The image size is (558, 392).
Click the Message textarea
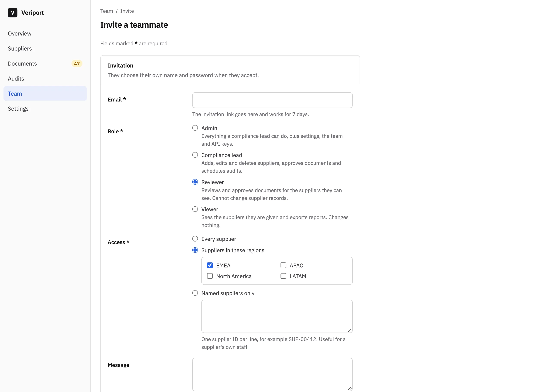point(272,374)
